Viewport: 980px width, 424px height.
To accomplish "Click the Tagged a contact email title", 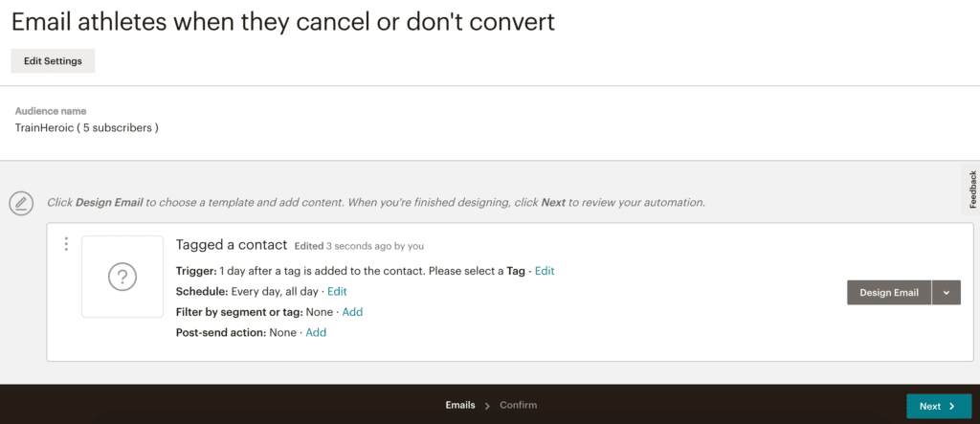I will coord(232,244).
